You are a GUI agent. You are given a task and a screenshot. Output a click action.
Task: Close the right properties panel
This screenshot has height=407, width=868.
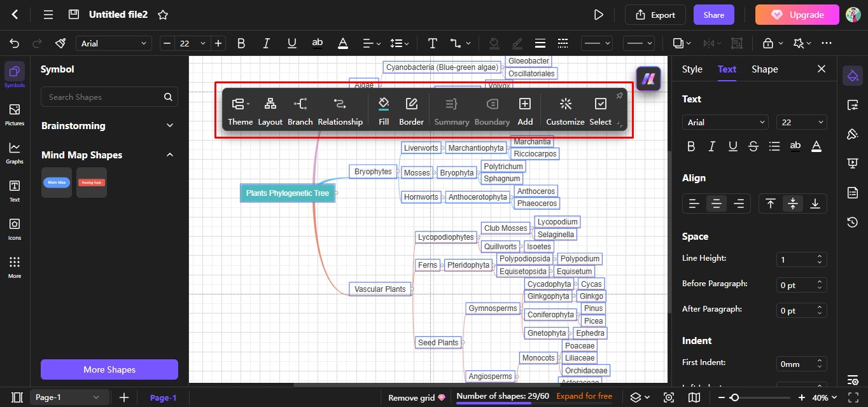pyautogui.click(x=822, y=69)
